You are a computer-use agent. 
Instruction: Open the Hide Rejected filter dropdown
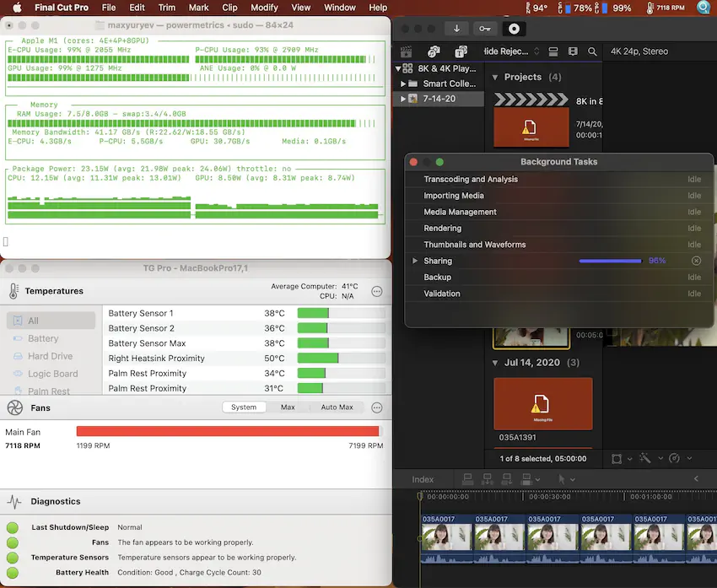click(511, 51)
